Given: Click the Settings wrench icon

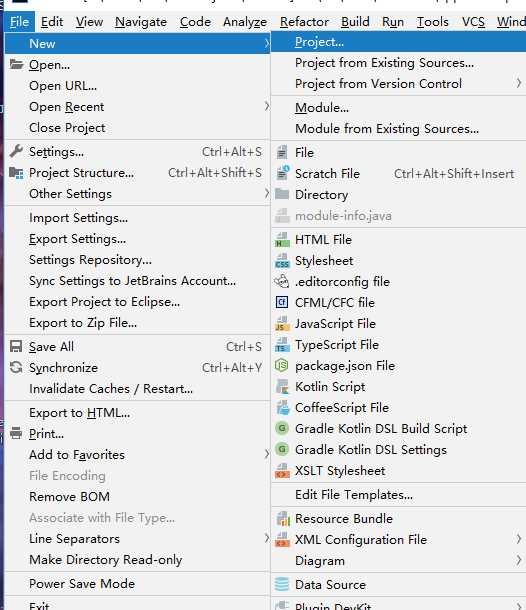Looking at the screenshot, I should coord(16,151).
